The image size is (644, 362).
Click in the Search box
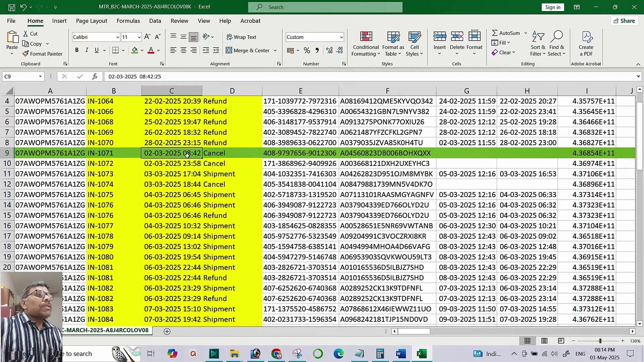click(325, 7)
